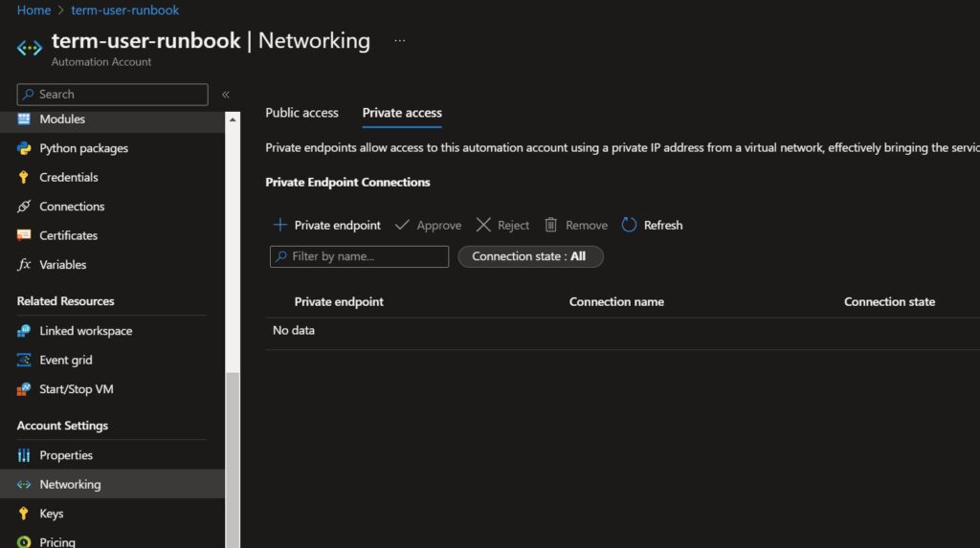Open Certificates menu item

[113, 235]
